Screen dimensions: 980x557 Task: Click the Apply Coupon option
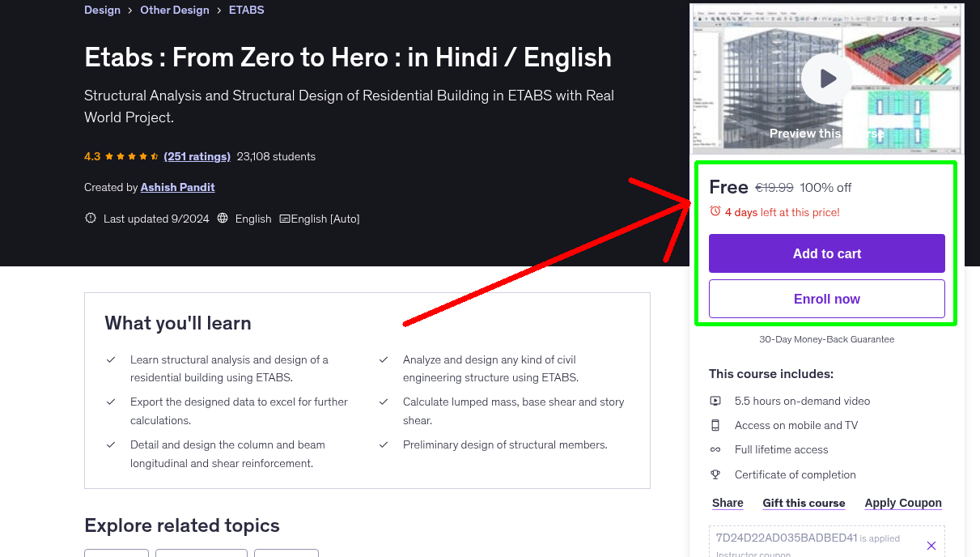pyautogui.click(x=902, y=503)
